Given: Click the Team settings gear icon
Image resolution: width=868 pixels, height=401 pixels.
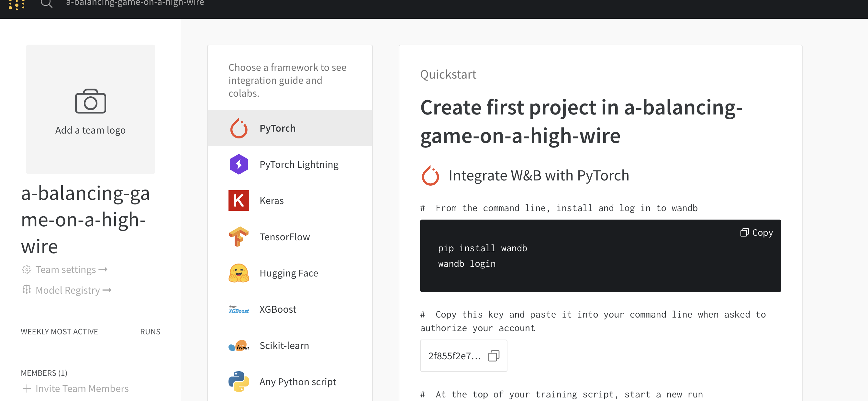Looking at the screenshot, I should click(x=27, y=270).
